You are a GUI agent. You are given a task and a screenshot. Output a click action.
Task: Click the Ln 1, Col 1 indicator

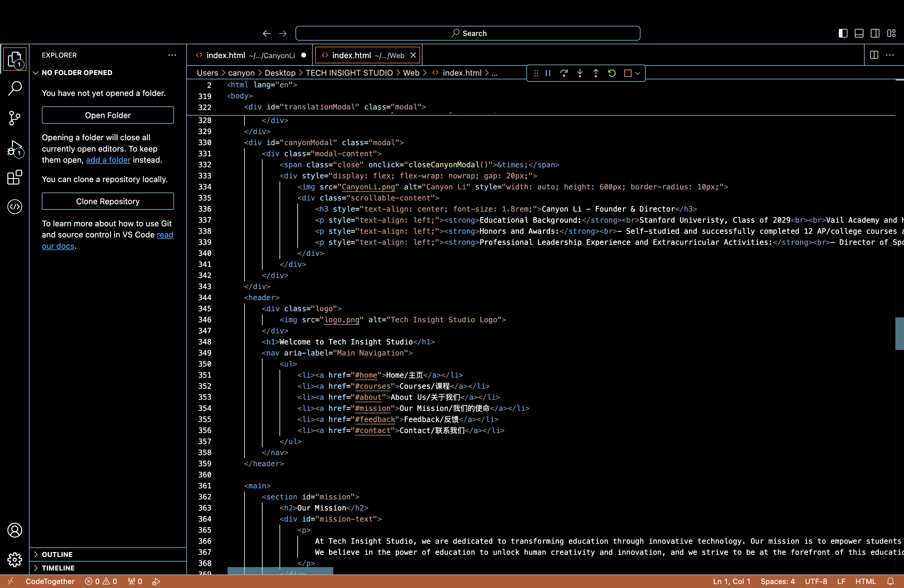[732, 581]
